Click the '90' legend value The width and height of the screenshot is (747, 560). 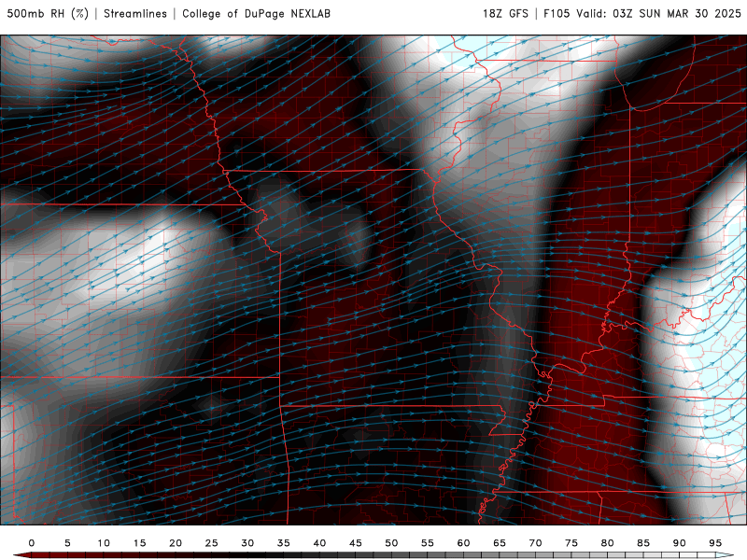[x=680, y=543]
